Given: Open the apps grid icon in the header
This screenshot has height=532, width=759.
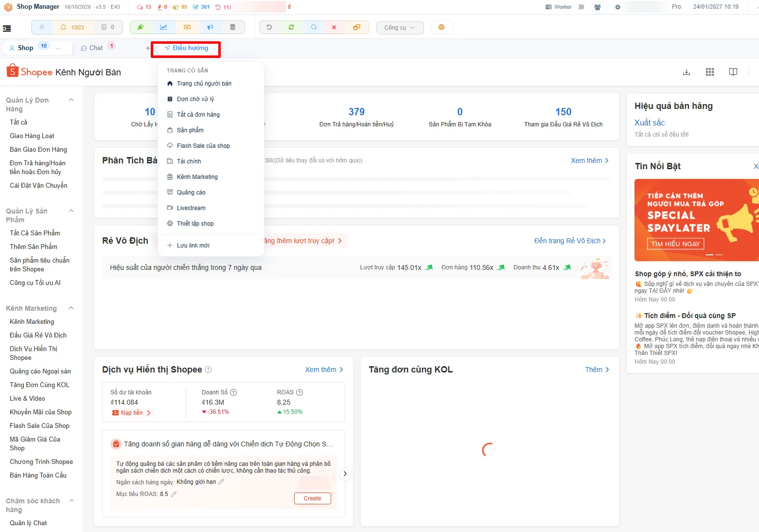Looking at the screenshot, I should point(710,72).
